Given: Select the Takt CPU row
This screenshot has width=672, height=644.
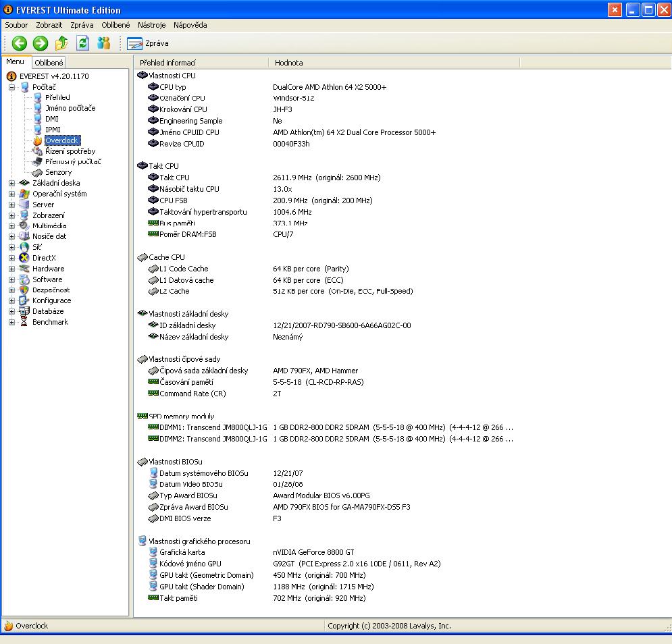Looking at the screenshot, I should [174, 178].
